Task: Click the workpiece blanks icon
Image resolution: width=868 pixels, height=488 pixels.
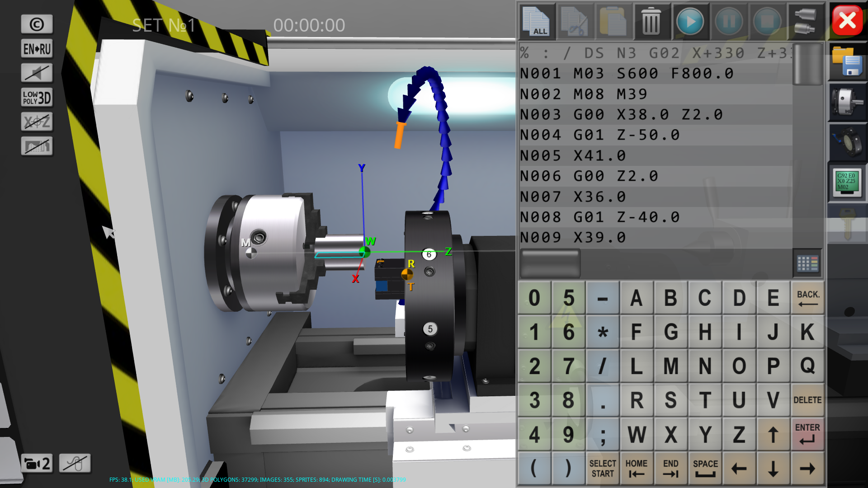Action: (806, 21)
